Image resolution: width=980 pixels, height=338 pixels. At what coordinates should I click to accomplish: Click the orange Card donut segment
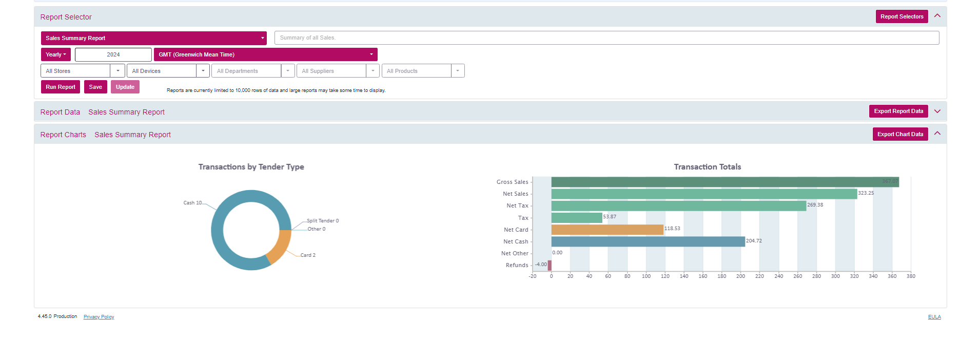tap(280, 246)
